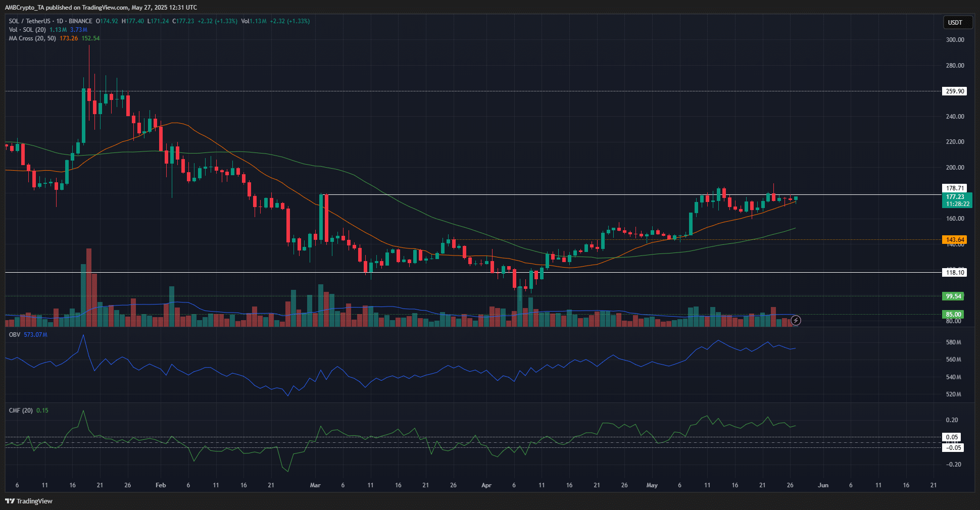
Task: Select the green 99.54 price level label
Action: [x=952, y=296]
